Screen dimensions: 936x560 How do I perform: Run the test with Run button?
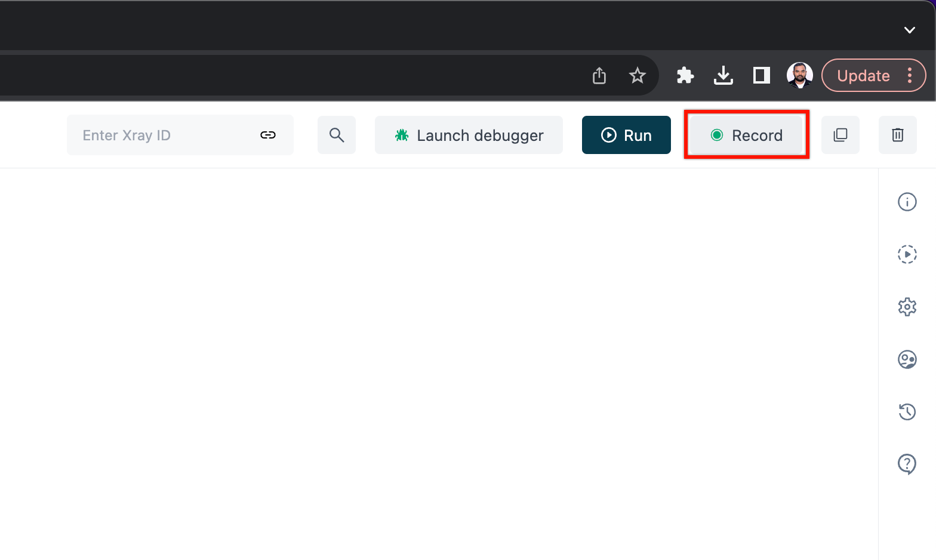tap(626, 135)
